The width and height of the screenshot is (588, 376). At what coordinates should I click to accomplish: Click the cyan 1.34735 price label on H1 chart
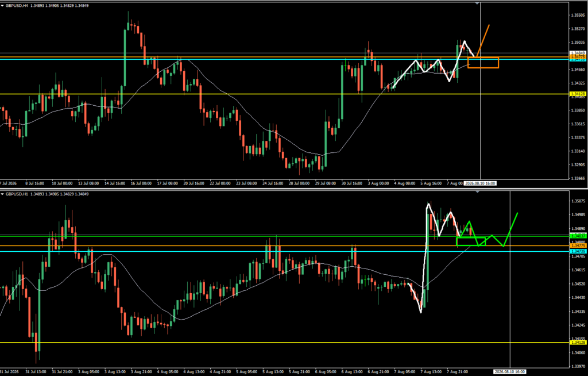pos(578,251)
